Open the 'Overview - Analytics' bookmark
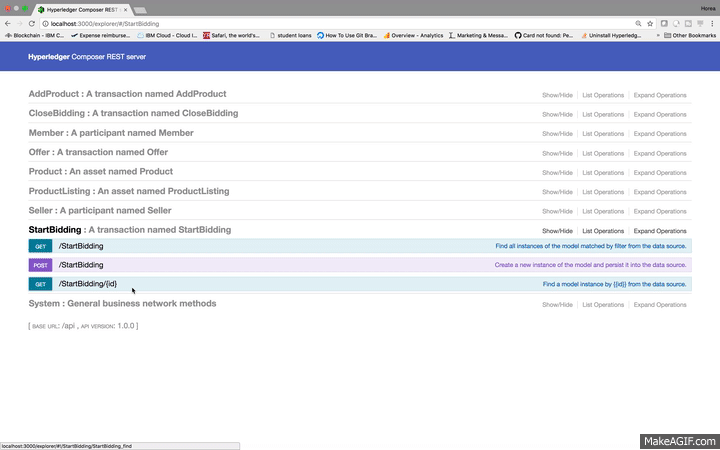Viewport: 720px width, 450px height. [412, 35]
